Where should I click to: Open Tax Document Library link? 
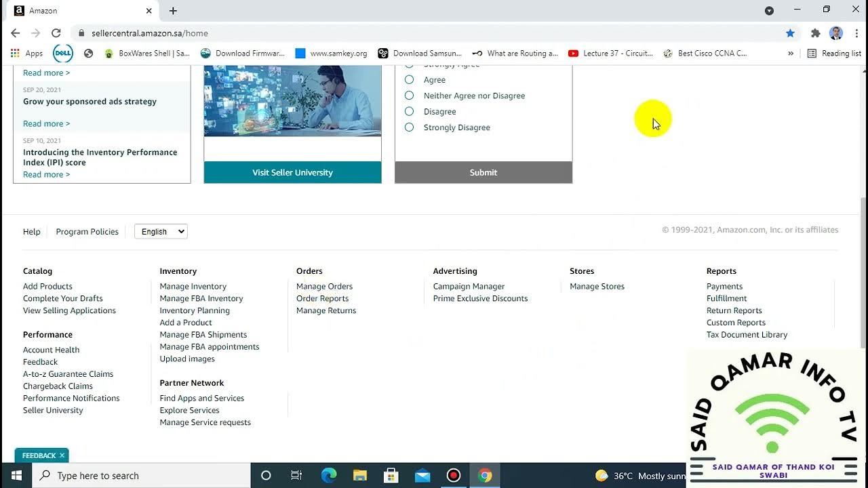point(747,334)
